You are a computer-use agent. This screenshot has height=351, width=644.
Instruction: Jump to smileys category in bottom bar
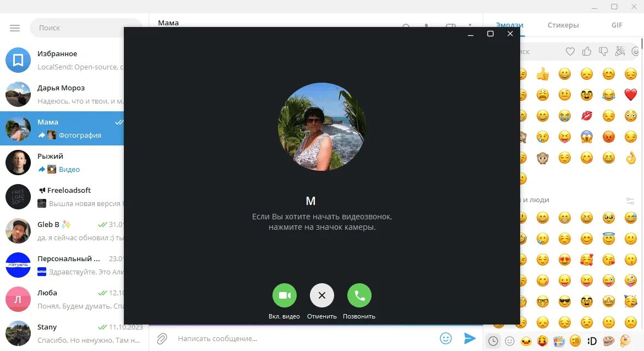[x=509, y=341]
